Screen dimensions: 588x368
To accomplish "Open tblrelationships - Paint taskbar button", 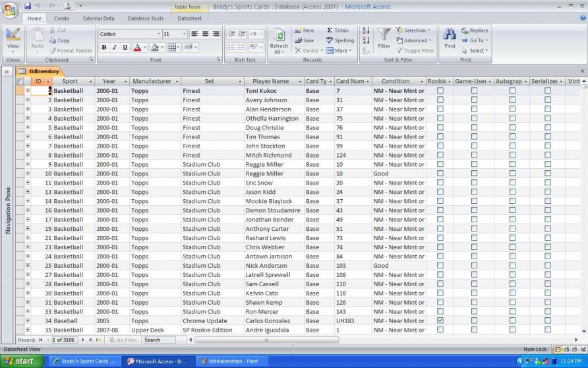I will [x=233, y=361].
